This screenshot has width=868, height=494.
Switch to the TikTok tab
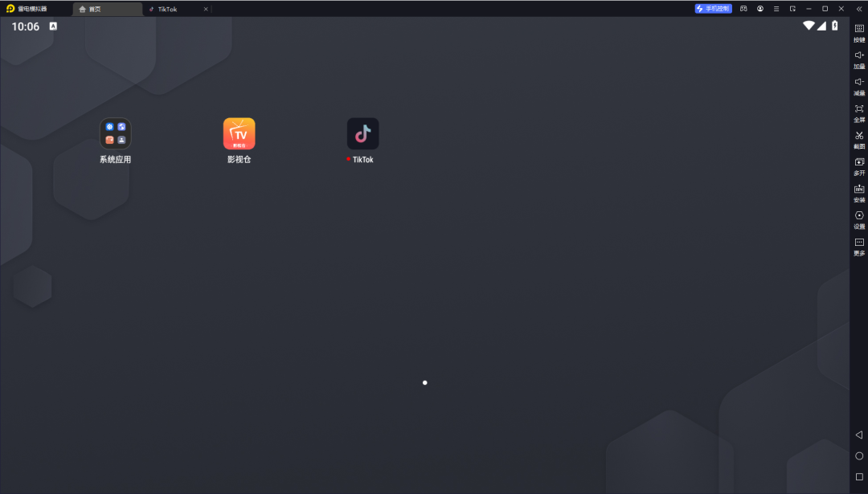[x=167, y=9]
